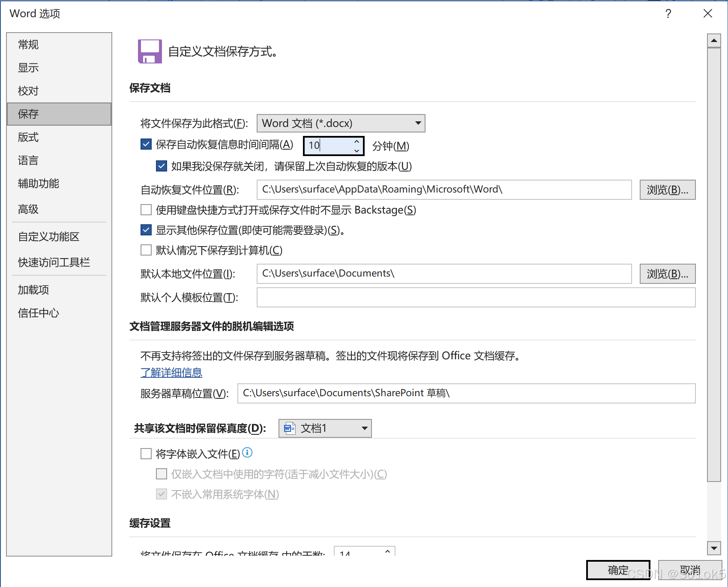The width and height of the screenshot is (728, 587).
Task: Open help with the question mark icon
Action: point(668,14)
